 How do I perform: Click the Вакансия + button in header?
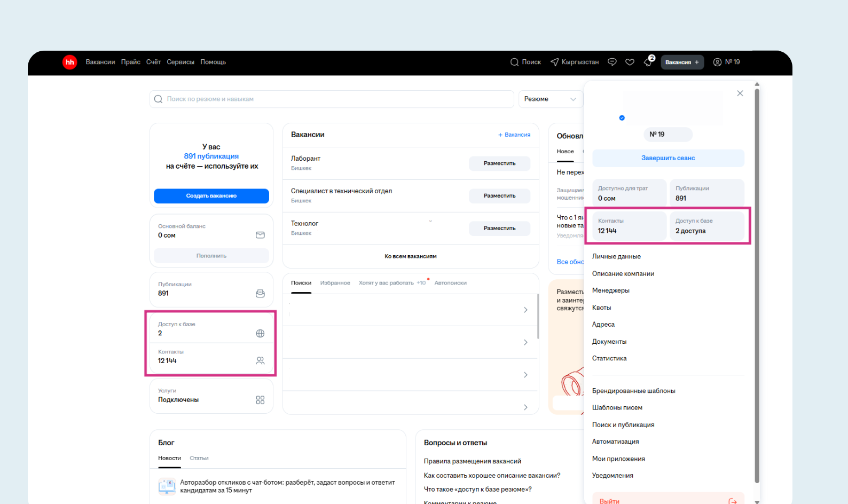(682, 62)
